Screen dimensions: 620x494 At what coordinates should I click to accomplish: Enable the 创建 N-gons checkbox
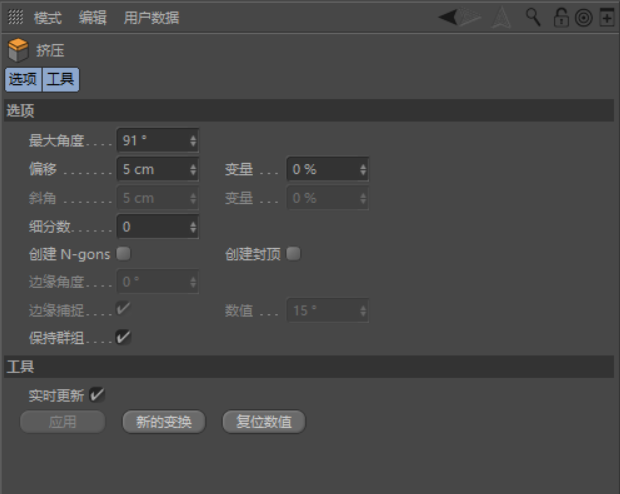point(123,254)
